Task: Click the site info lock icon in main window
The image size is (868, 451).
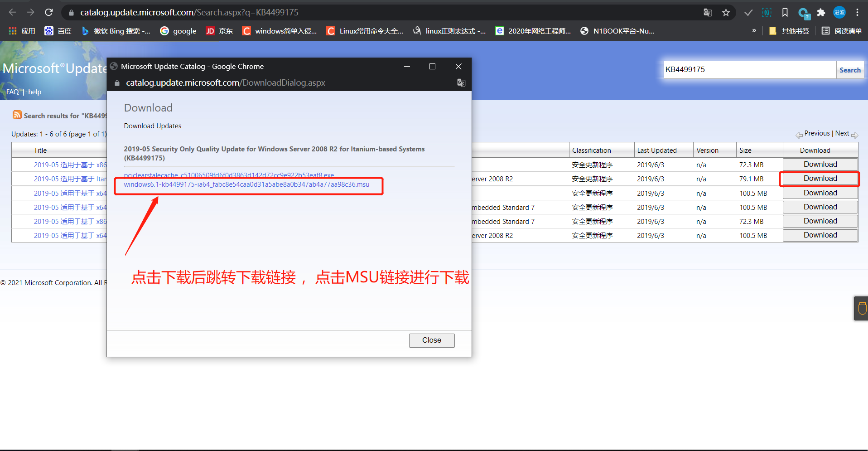Action: pos(71,13)
